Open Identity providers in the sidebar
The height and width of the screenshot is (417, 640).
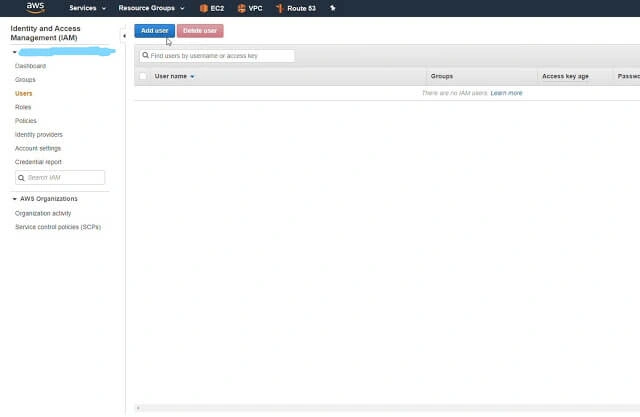coord(39,135)
